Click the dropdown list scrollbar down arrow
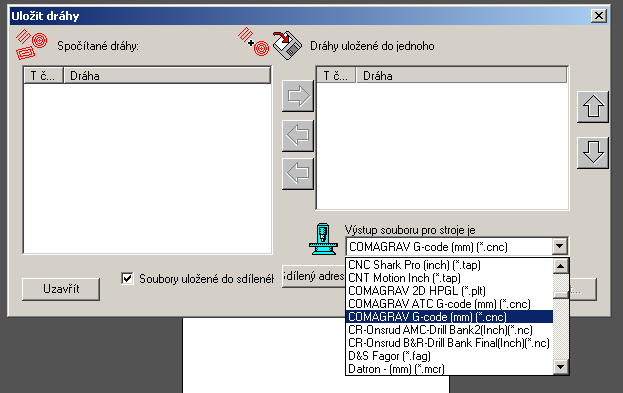Screen dimensions: 623x393 [x=561, y=367]
